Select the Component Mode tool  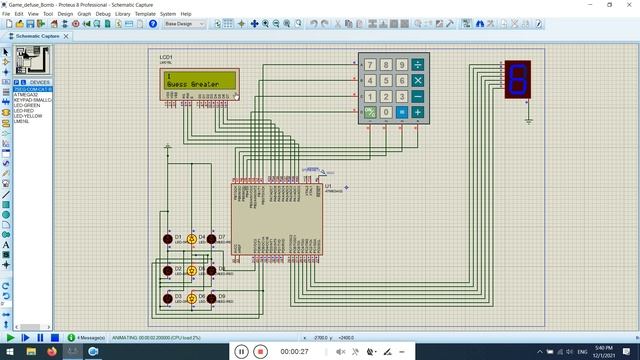(x=6, y=62)
